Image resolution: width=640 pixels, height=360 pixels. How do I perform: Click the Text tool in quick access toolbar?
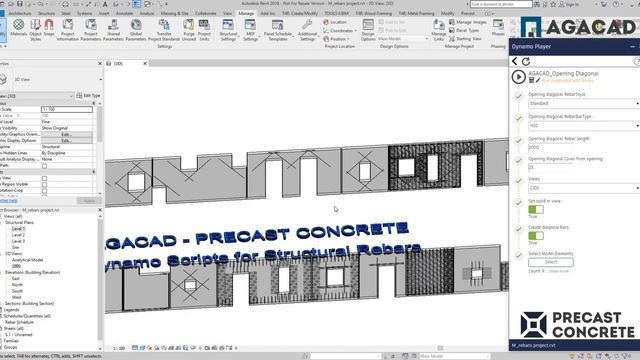tap(105, 4)
